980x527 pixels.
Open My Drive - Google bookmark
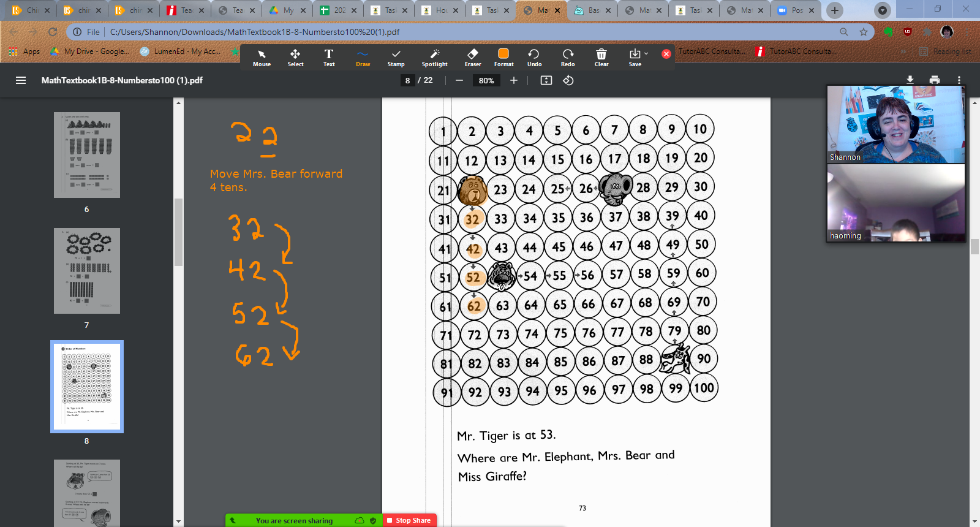pyautogui.click(x=90, y=51)
